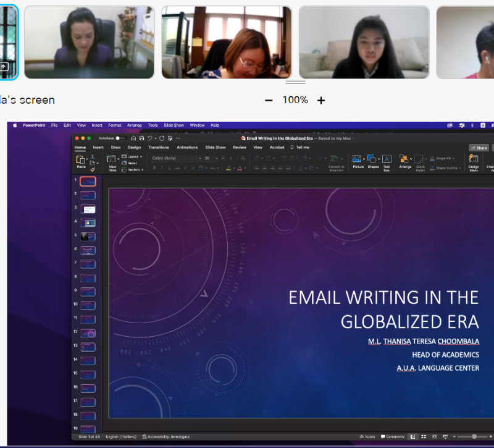Click the Design Ideas icon
Viewport: 494px width, 448px height.
tap(473, 159)
